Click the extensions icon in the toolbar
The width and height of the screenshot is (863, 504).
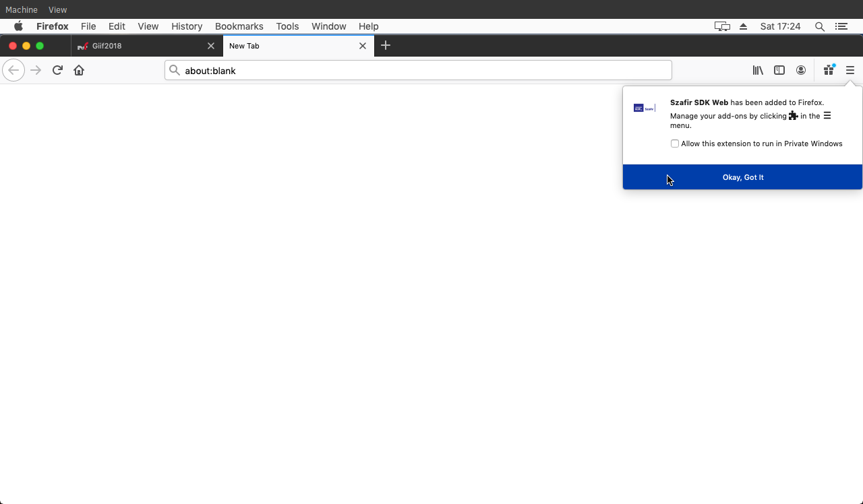tap(829, 70)
